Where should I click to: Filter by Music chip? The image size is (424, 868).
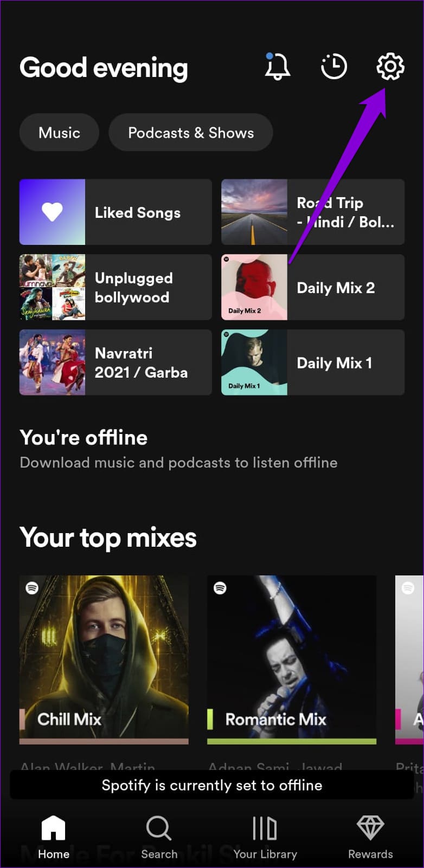point(59,132)
